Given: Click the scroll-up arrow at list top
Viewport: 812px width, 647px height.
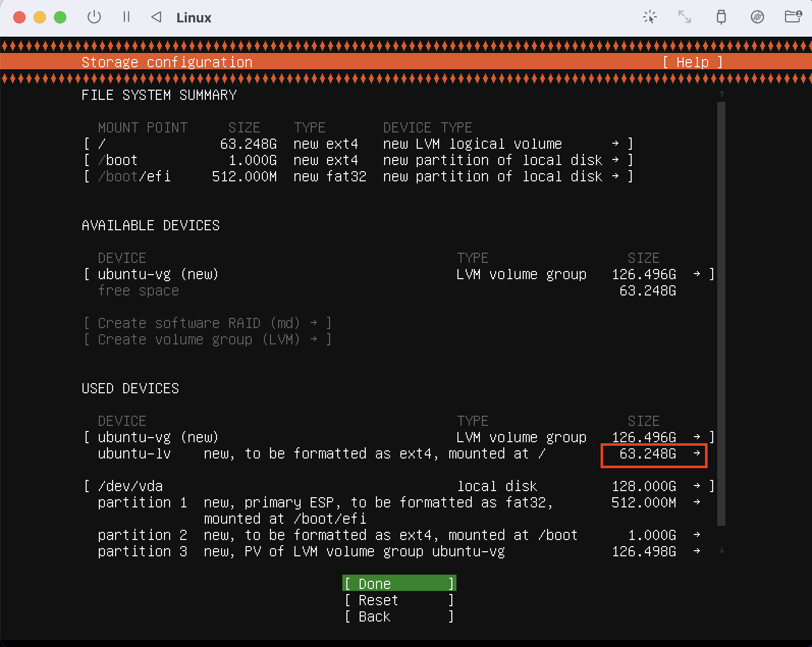Looking at the screenshot, I should (721, 94).
